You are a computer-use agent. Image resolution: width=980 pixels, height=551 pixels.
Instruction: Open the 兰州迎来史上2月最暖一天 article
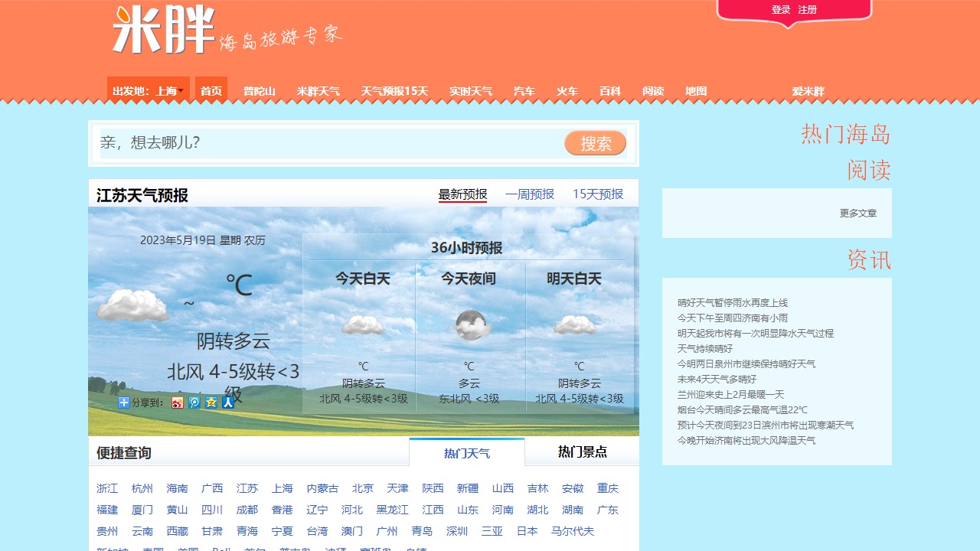pyautogui.click(x=729, y=394)
